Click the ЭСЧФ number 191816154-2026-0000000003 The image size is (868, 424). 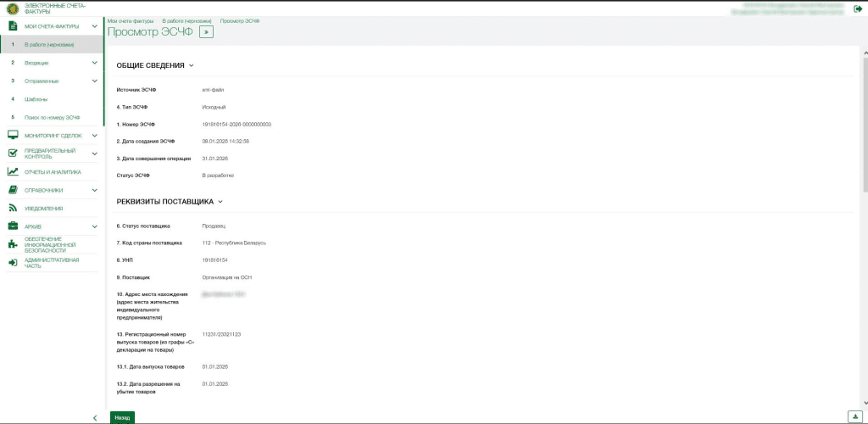(237, 125)
